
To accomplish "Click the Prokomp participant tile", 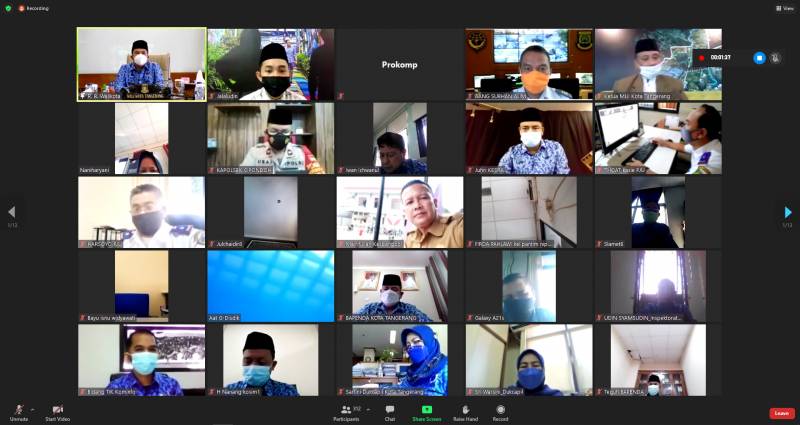I will pos(399,64).
